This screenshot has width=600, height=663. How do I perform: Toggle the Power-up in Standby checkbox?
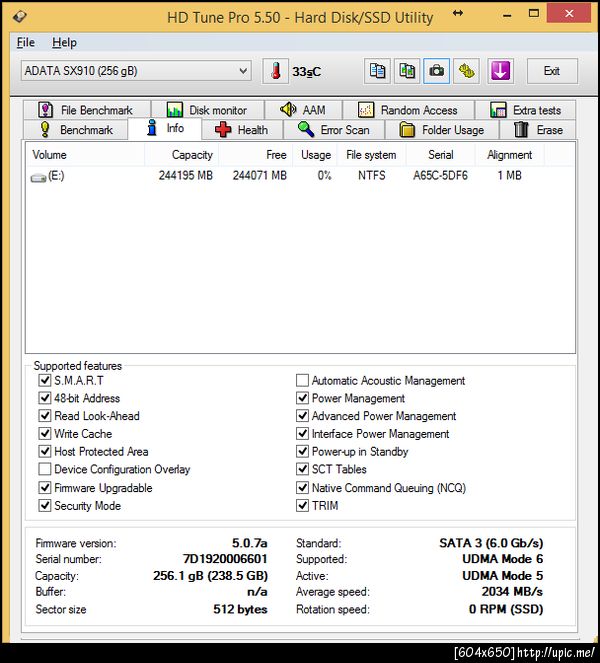302,451
